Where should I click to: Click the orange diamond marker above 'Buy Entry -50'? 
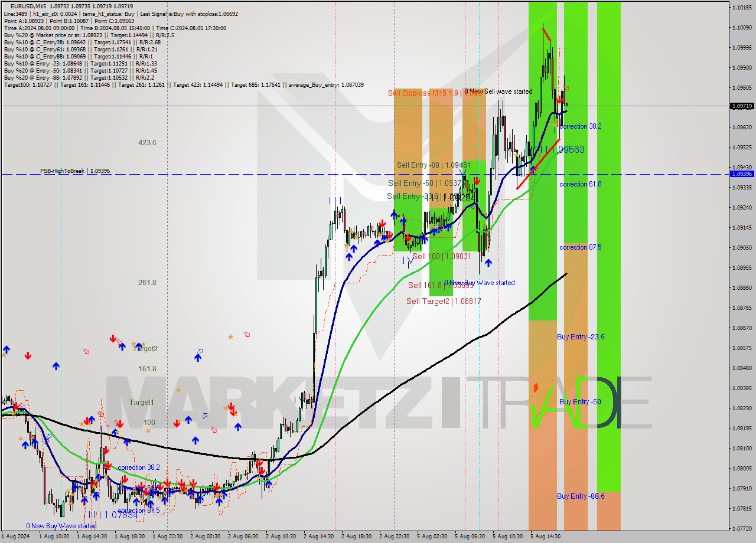point(536,388)
